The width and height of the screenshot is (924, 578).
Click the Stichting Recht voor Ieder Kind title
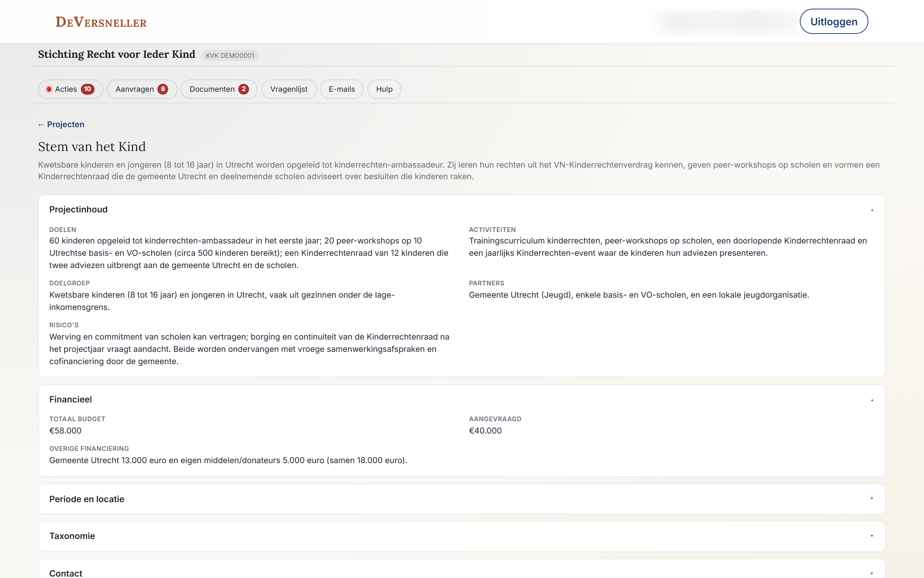[x=117, y=54]
